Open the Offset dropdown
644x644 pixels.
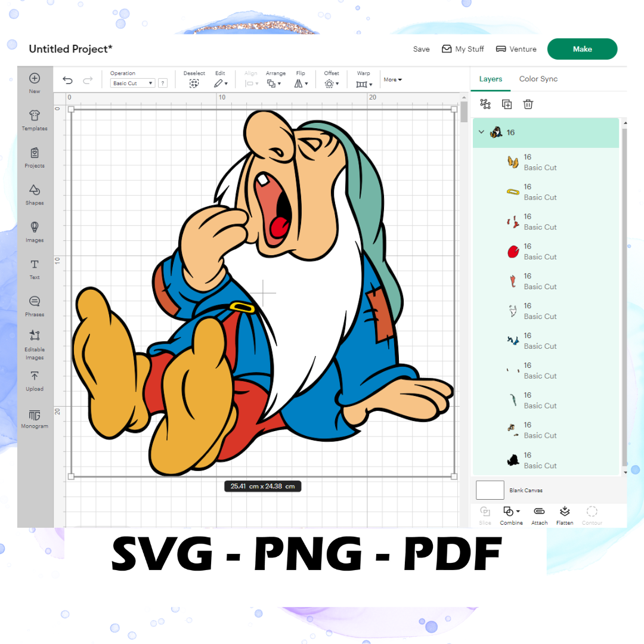[332, 83]
